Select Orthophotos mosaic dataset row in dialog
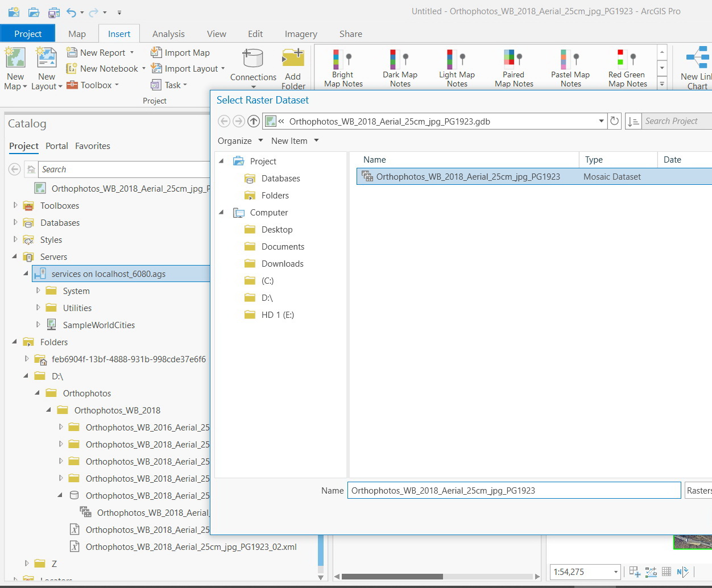The image size is (712, 588). click(534, 176)
